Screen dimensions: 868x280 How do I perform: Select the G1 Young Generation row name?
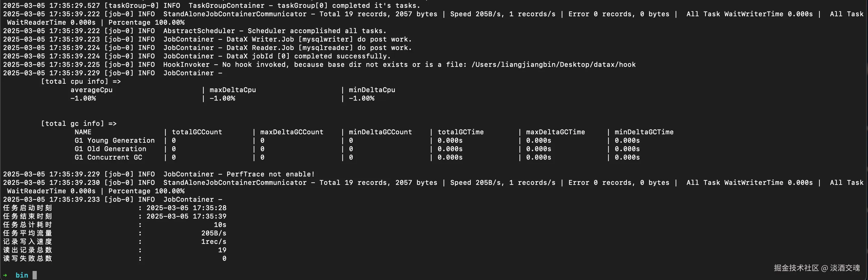[x=115, y=140]
